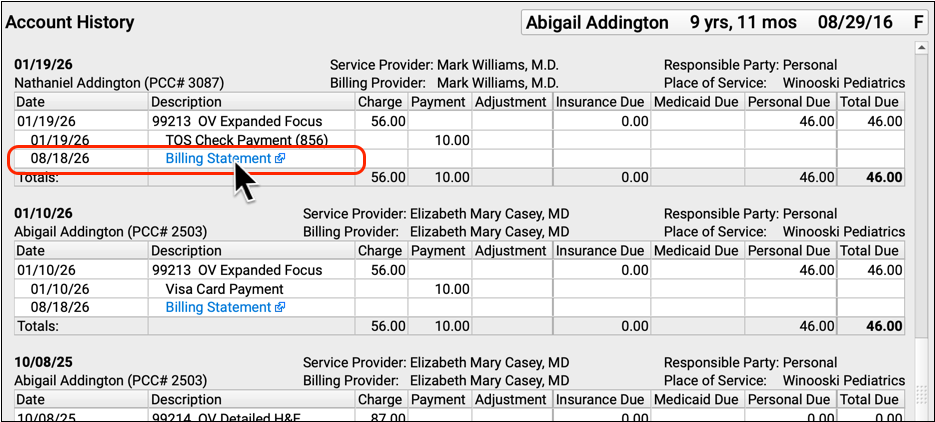Click the Insurance Due header in second table

pyautogui.click(x=601, y=251)
